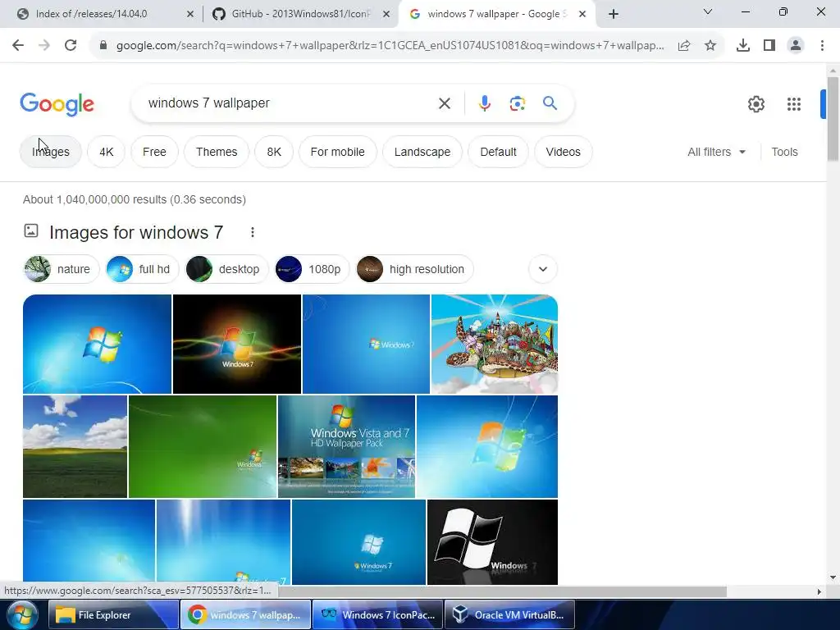Click the vertical page scrollbar
Viewport: 840px width, 630px height.
click(833, 119)
